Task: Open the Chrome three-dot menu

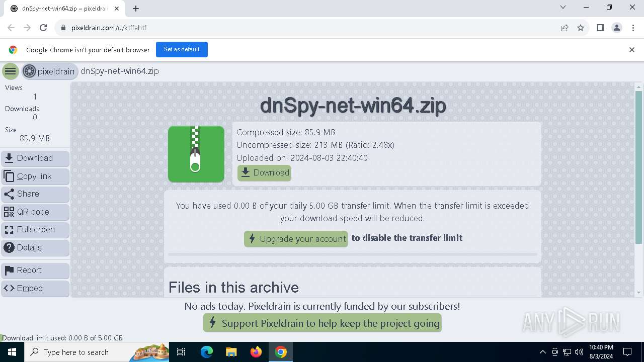Action: click(x=633, y=28)
